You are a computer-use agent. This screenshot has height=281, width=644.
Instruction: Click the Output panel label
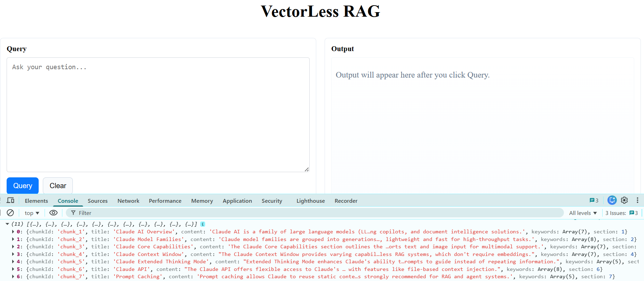(342, 49)
